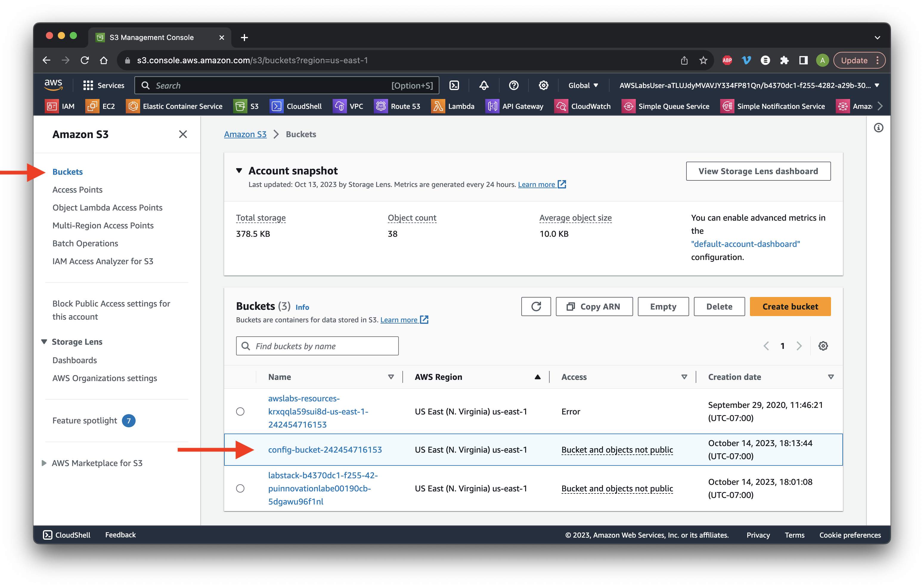Open the help question-mark menu

point(514,85)
